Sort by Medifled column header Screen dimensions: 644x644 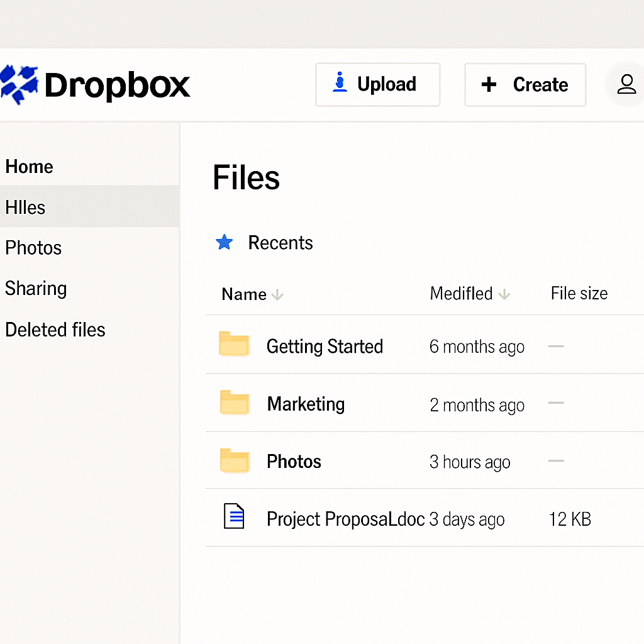pos(461,294)
